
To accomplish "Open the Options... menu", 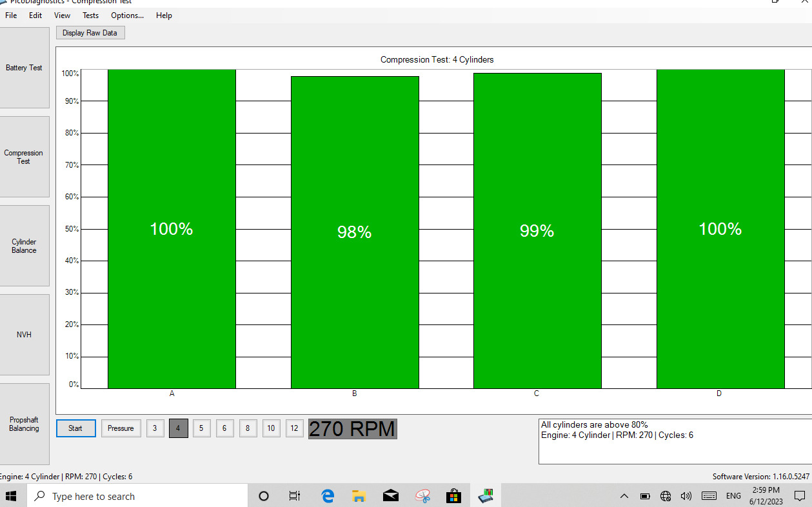I will tap(128, 15).
